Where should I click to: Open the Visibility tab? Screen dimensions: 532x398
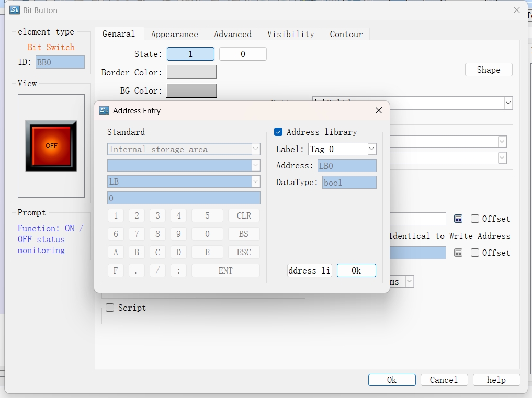pos(290,34)
